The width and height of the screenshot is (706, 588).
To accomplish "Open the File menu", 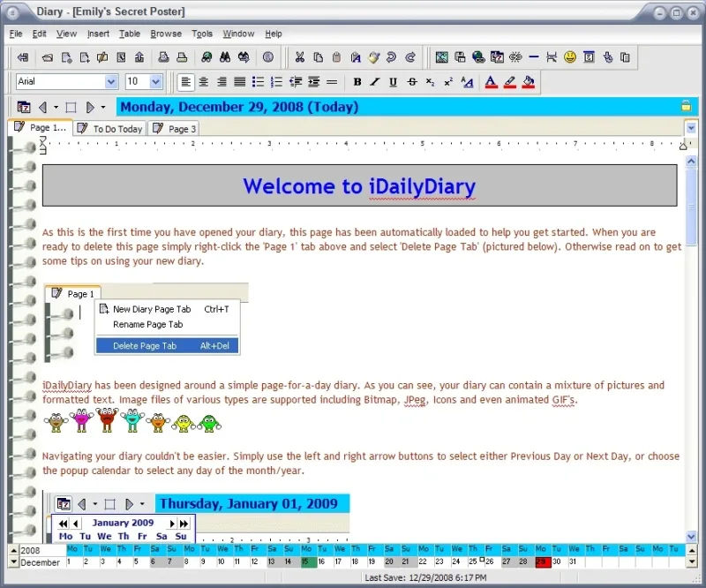I will 16,34.
